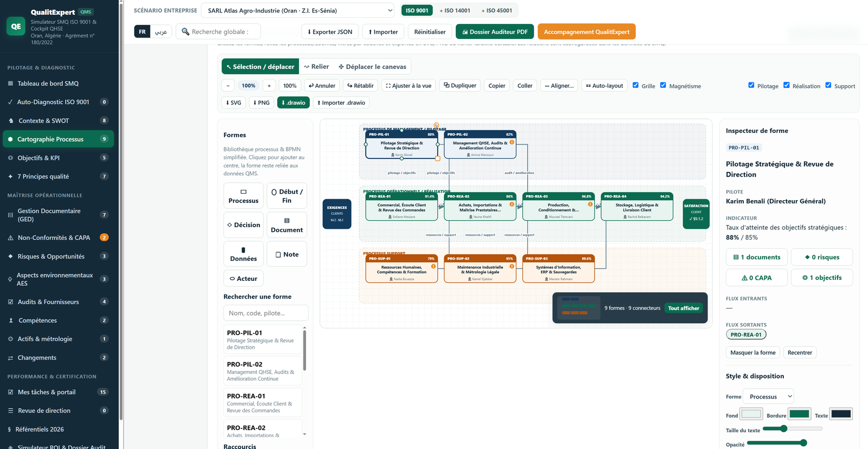Add a Document shape

pyautogui.click(x=287, y=225)
